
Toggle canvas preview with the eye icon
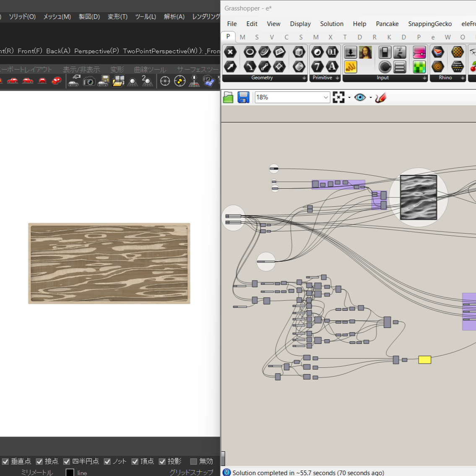tap(360, 97)
